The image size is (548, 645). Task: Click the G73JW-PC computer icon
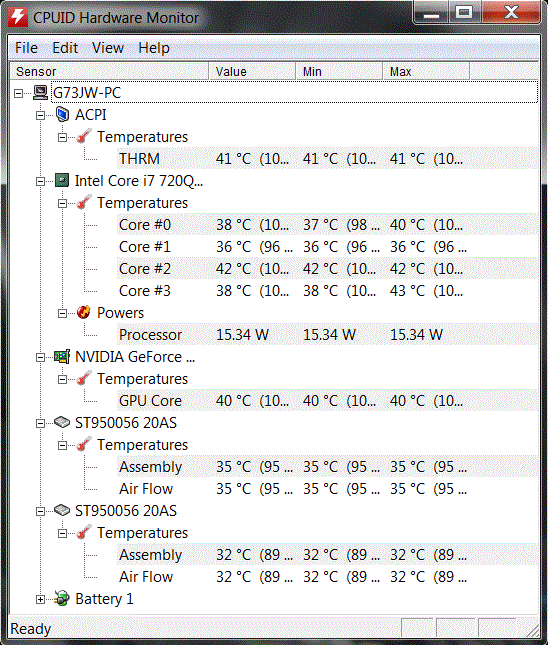[x=40, y=93]
